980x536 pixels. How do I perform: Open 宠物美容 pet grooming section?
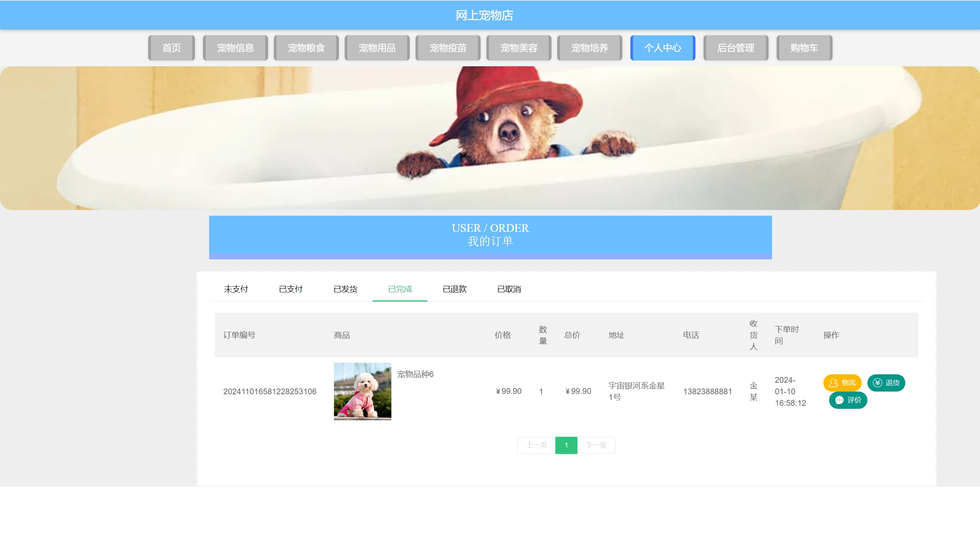(519, 48)
